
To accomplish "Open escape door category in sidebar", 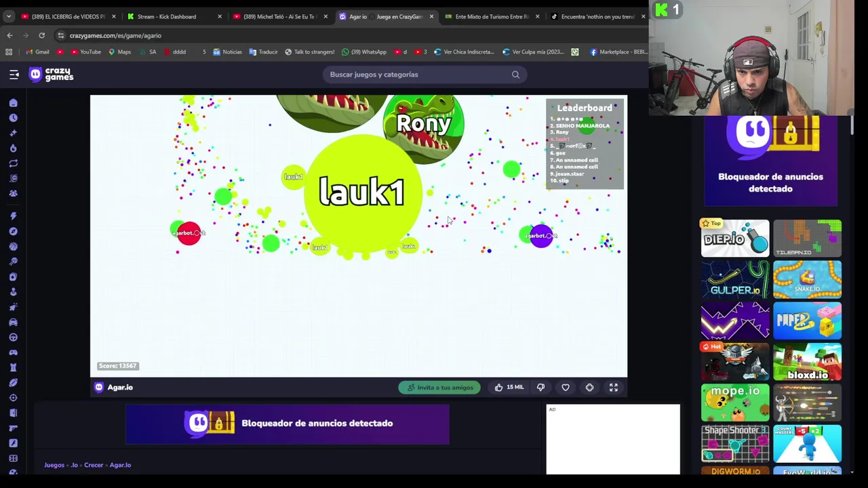I will (13, 413).
